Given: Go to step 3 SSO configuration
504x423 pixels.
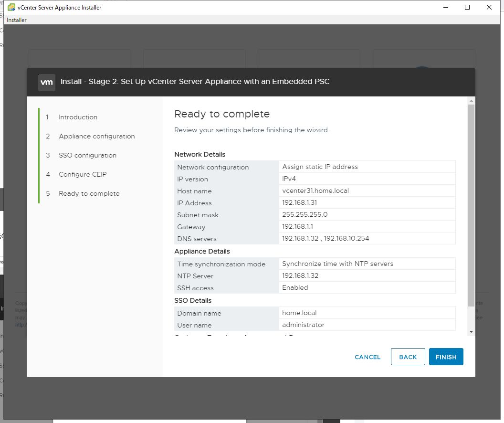Looking at the screenshot, I should click(x=87, y=155).
